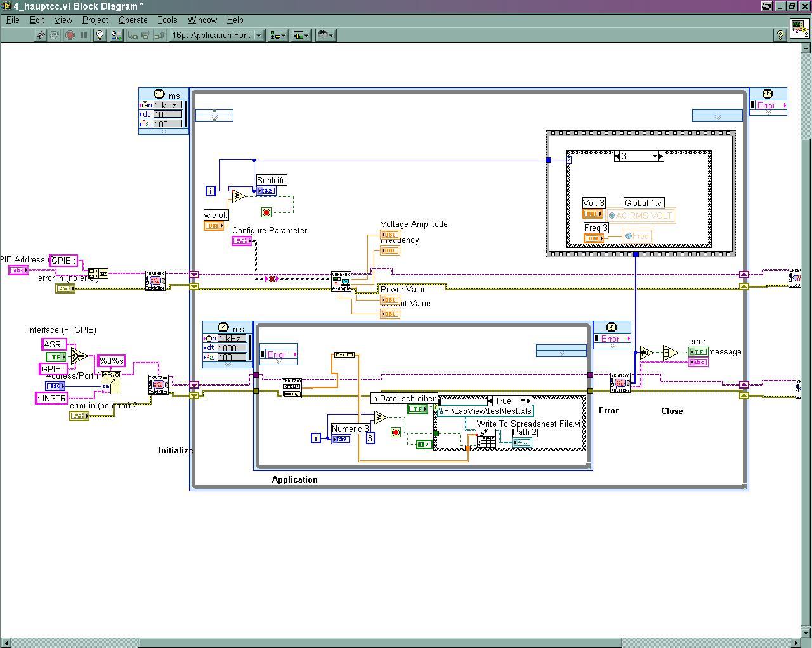812x648 pixels.
Task: Click the context help question mark button
Action: (780, 36)
